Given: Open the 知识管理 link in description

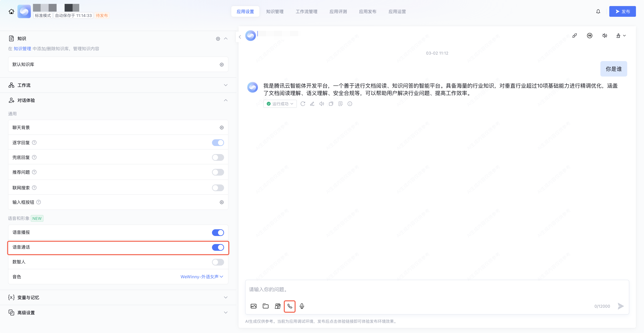Looking at the screenshot, I should (x=22, y=49).
